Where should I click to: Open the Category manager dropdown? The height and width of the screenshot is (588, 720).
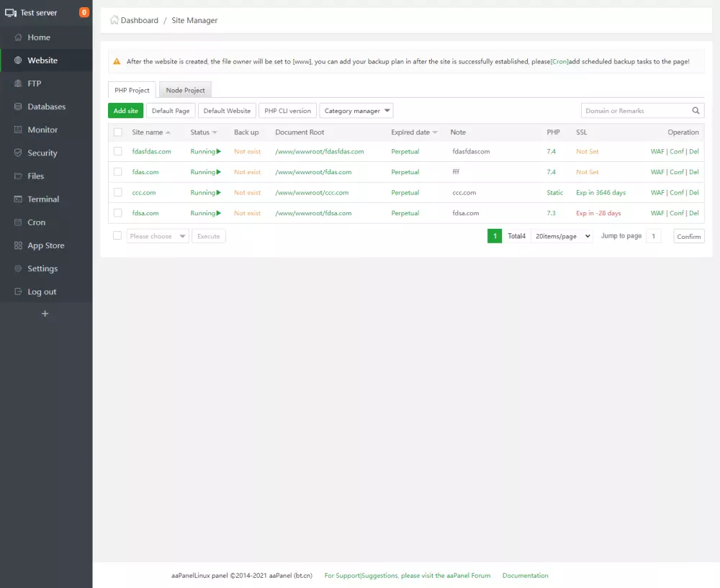[x=356, y=110]
